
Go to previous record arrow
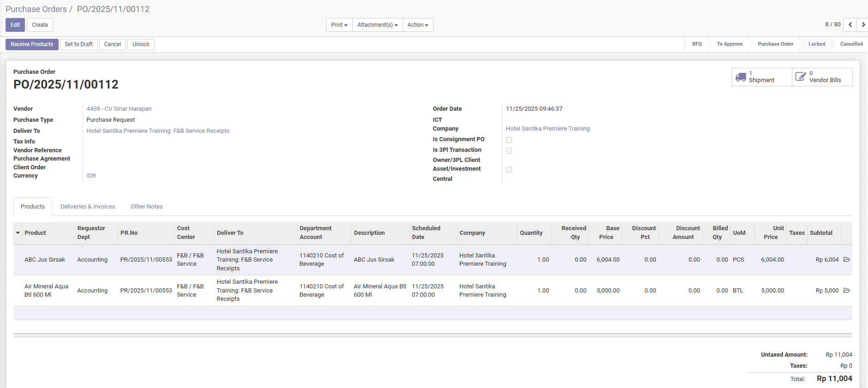point(850,25)
